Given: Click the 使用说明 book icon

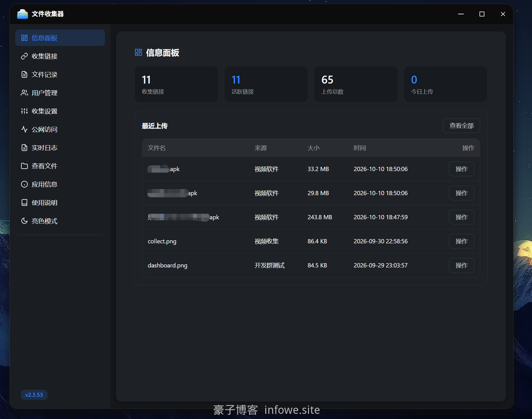Looking at the screenshot, I should click(x=24, y=202).
